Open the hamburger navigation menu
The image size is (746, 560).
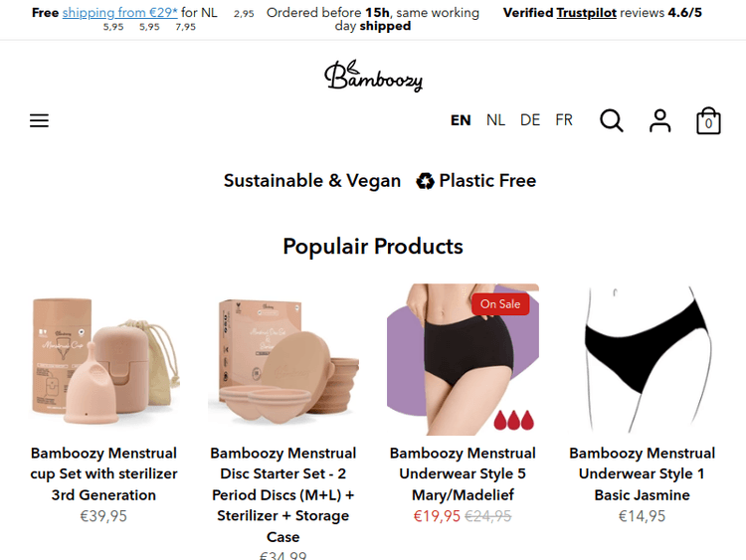coord(39,120)
